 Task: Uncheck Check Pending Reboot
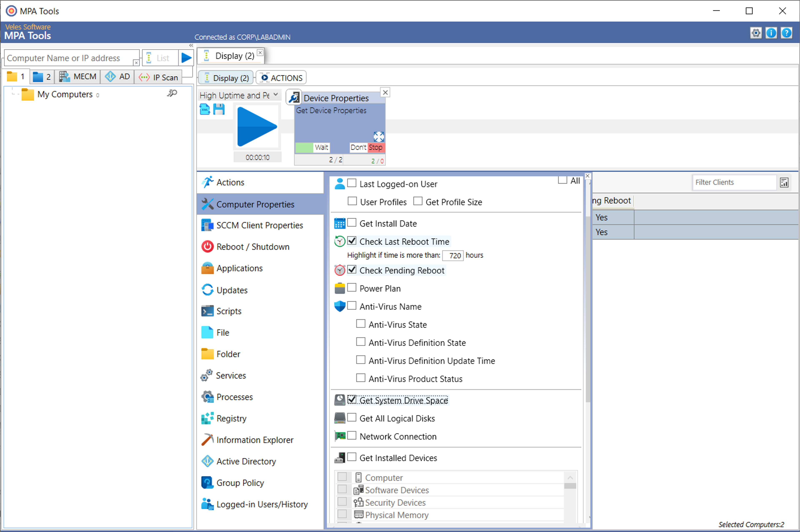(x=352, y=269)
